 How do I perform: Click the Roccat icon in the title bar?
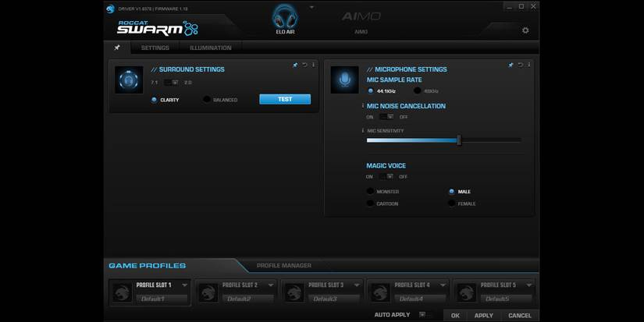(x=110, y=9)
